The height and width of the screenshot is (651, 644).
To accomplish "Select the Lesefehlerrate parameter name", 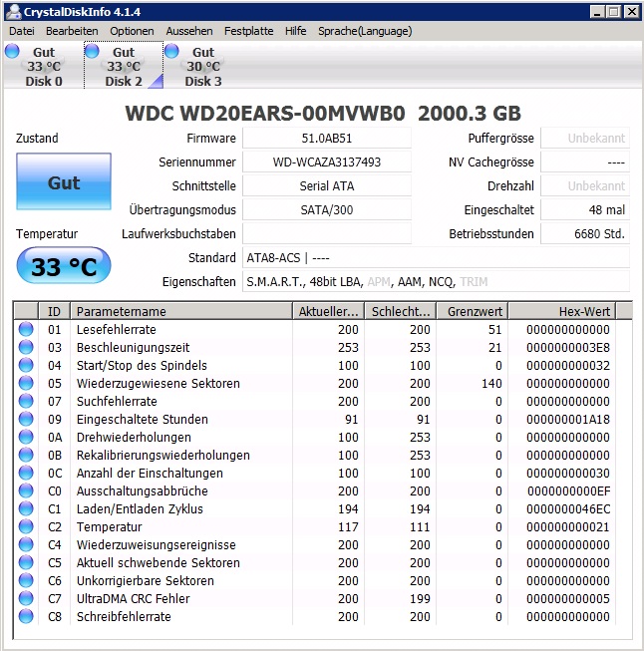I will pyautogui.click(x=117, y=329).
